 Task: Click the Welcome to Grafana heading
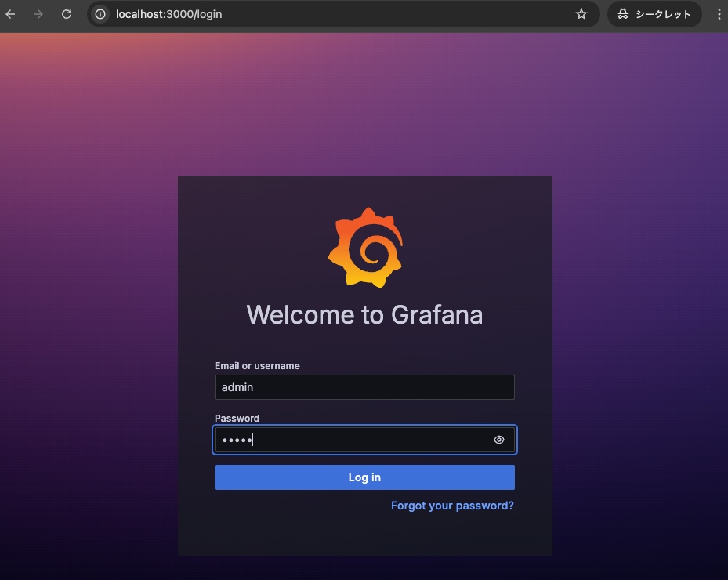364,315
